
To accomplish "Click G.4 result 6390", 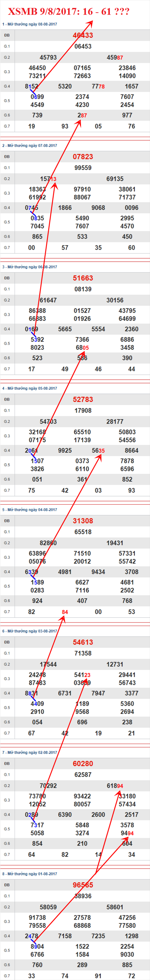I will coord(65,814).
